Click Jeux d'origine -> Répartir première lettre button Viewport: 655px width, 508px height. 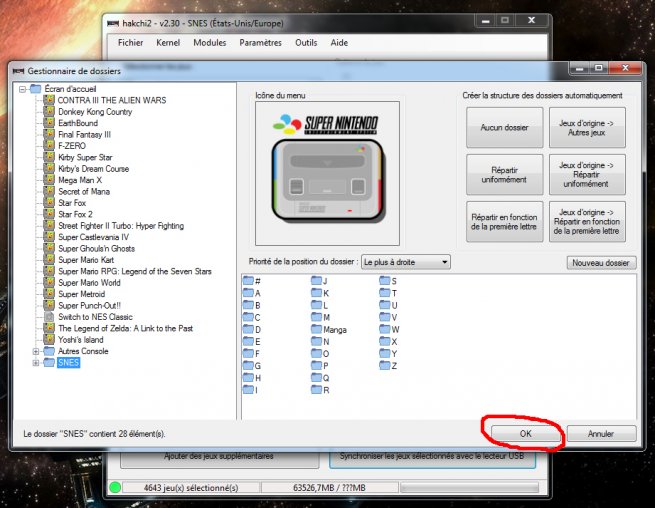point(587,222)
